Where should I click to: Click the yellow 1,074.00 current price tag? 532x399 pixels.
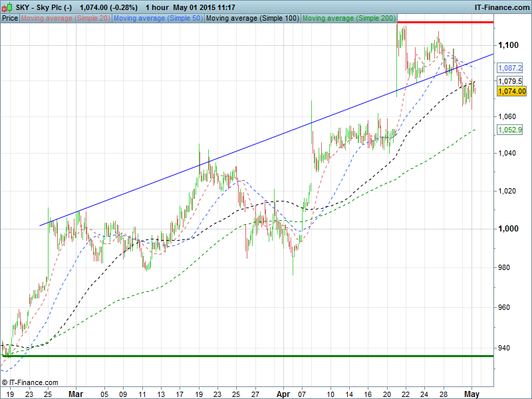click(x=511, y=91)
